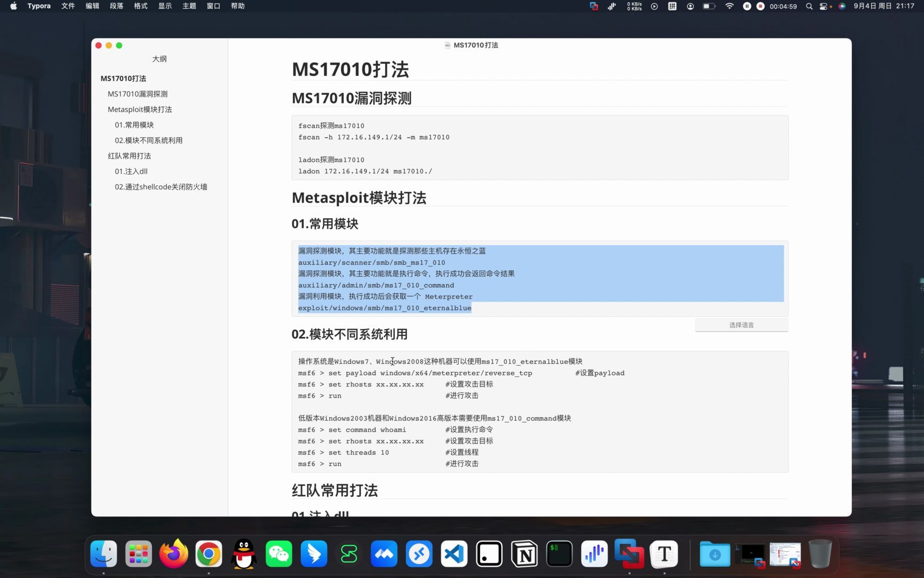Open VMware Fusion from the dock
Image resolution: width=924 pixels, height=578 pixels.
coord(629,554)
